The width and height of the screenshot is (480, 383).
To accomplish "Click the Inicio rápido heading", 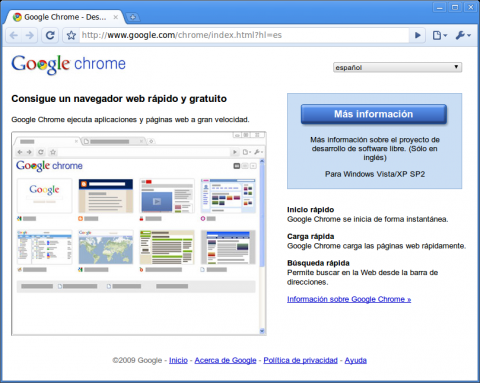I will click(310, 210).
